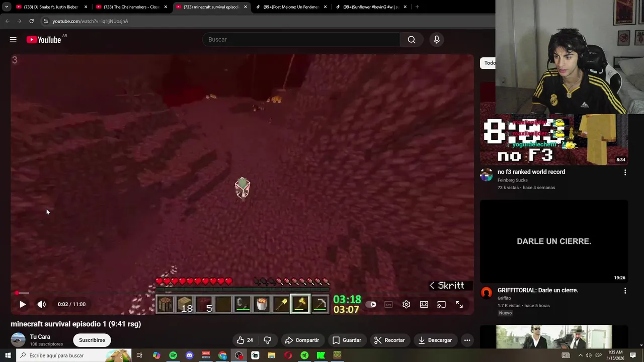Viewport: 644px width, 362px height.
Task: Open the Tu Cara channel name link
Action: (x=40, y=337)
